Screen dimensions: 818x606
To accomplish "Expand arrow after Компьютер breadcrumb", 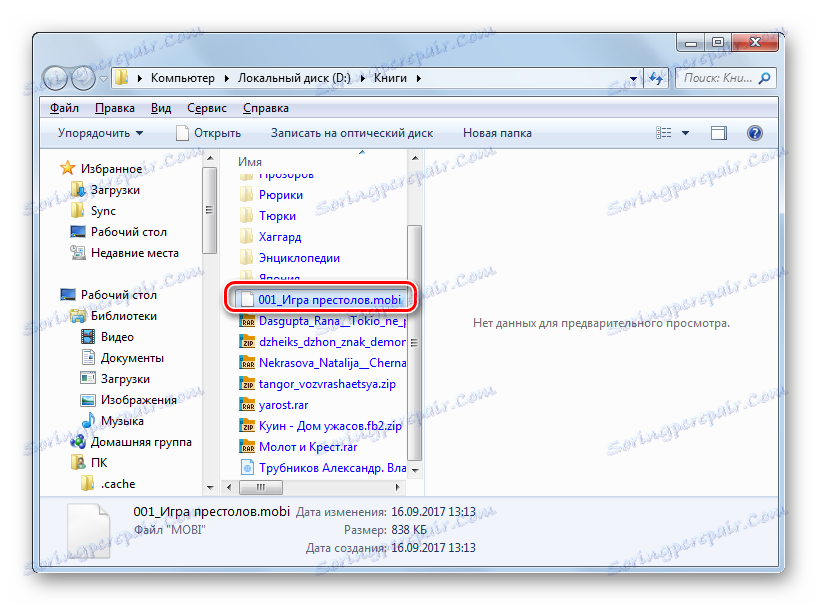I will (226, 78).
